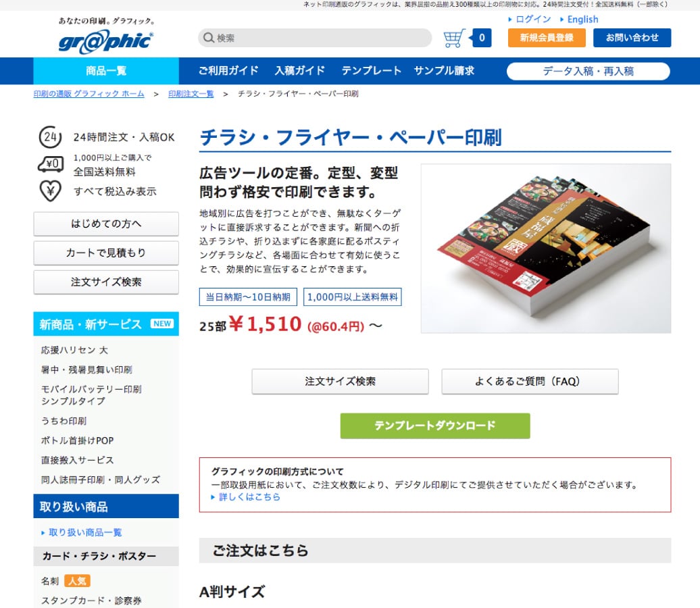Screen dimensions: 700x608
Task: Click the green テンプレートダウンロード button
Action: 435,426
